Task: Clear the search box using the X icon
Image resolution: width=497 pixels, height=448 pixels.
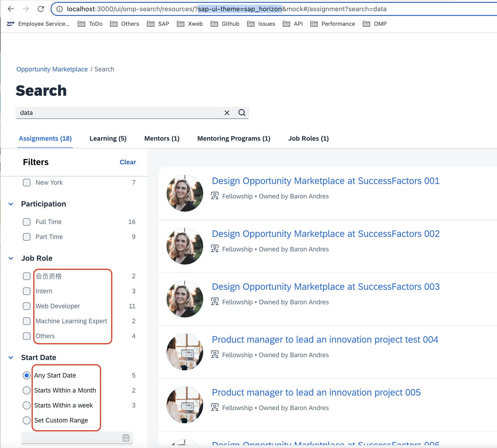Action: point(227,113)
